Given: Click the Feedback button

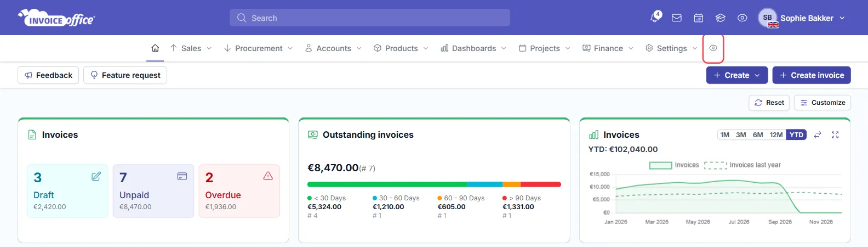Looking at the screenshot, I should click(48, 75).
